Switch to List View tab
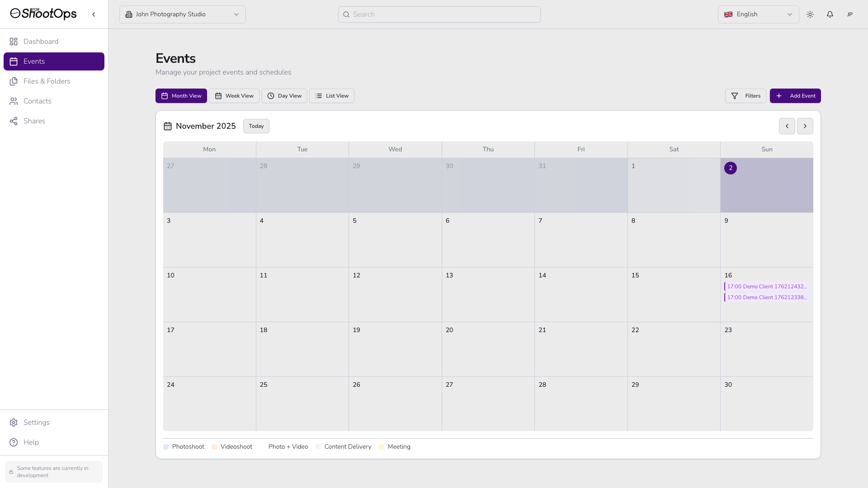Screen dimensions: 868x488 click(331, 96)
